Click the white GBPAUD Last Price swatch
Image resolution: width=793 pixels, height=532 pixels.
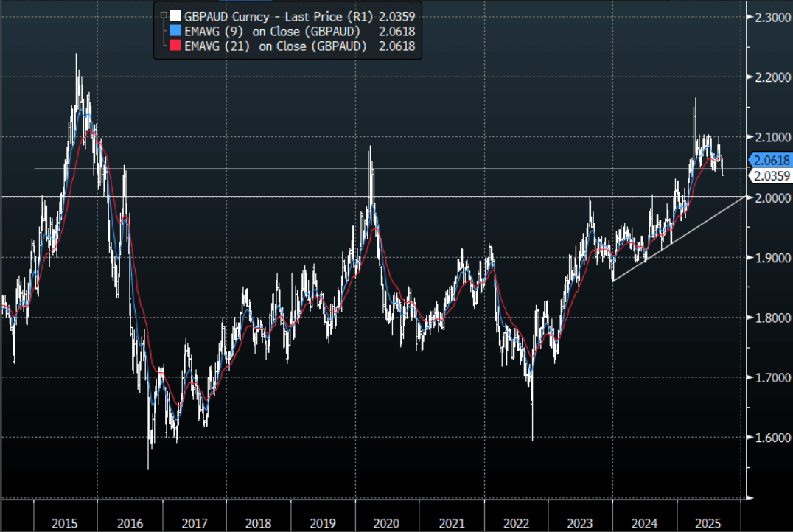coord(175,15)
